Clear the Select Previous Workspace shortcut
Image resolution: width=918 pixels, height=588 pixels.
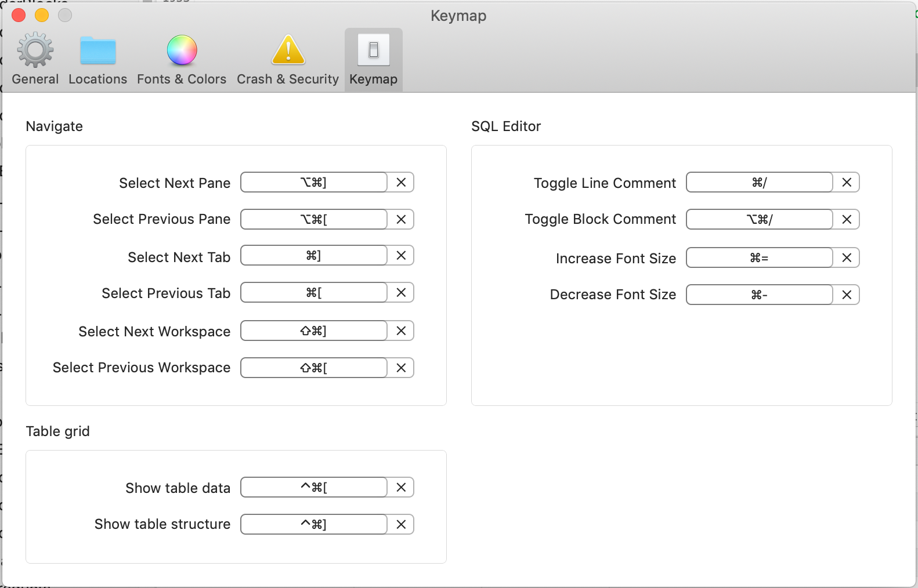click(401, 368)
